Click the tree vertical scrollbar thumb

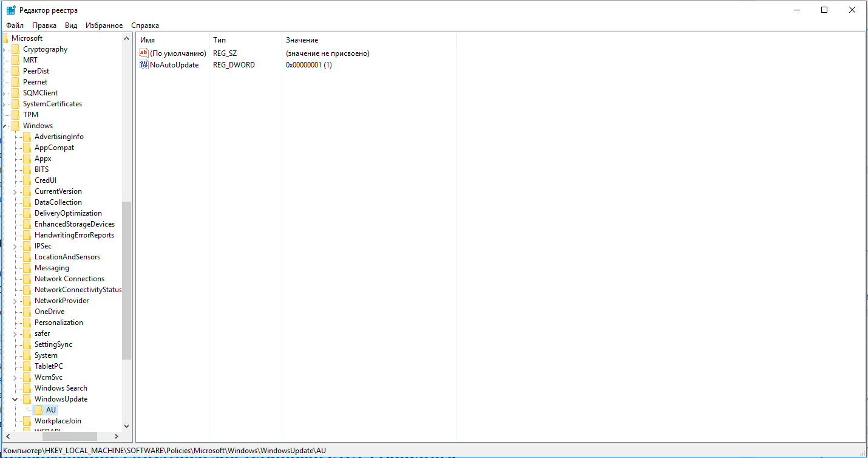tap(126, 281)
